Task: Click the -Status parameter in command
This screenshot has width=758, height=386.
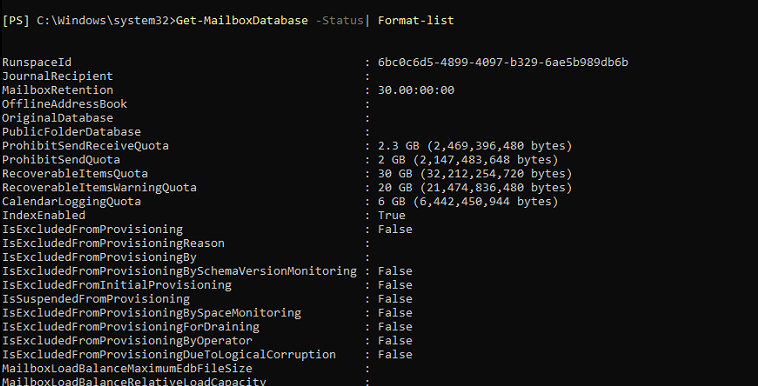Action: pos(339,20)
